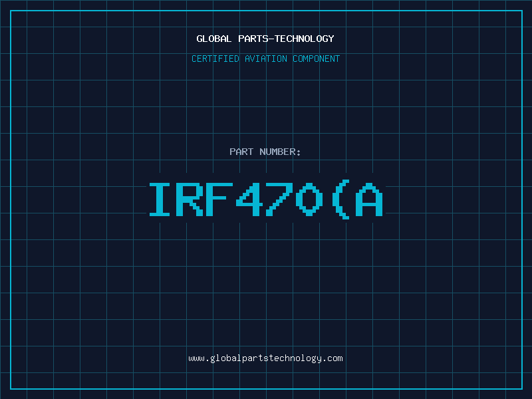This screenshot has width=532, height=399.
Task: Click the digit 0 in the part number
Action: (310, 199)
